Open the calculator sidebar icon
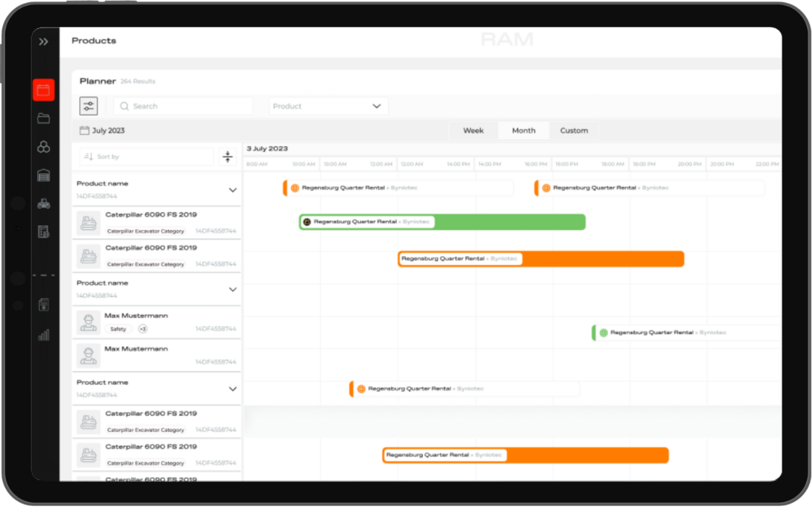Image resolution: width=812 pixels, height=507 pixels. pos(44,232)
